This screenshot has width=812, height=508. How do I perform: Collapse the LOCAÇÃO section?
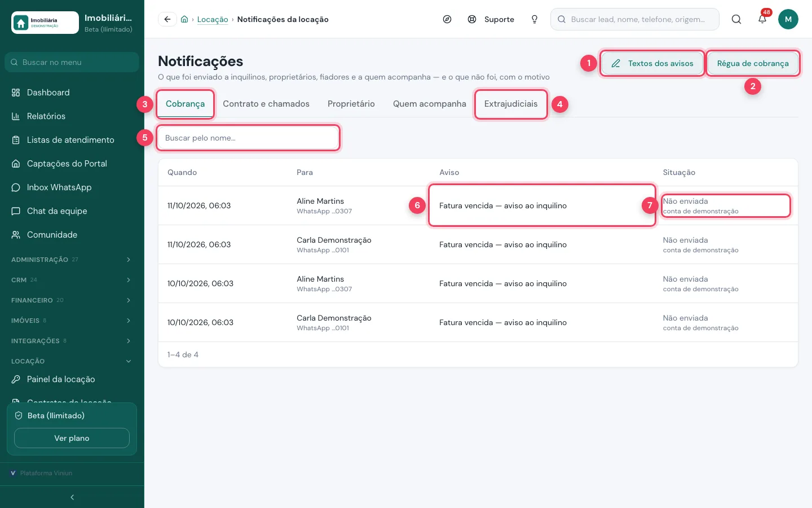point(72,361)
